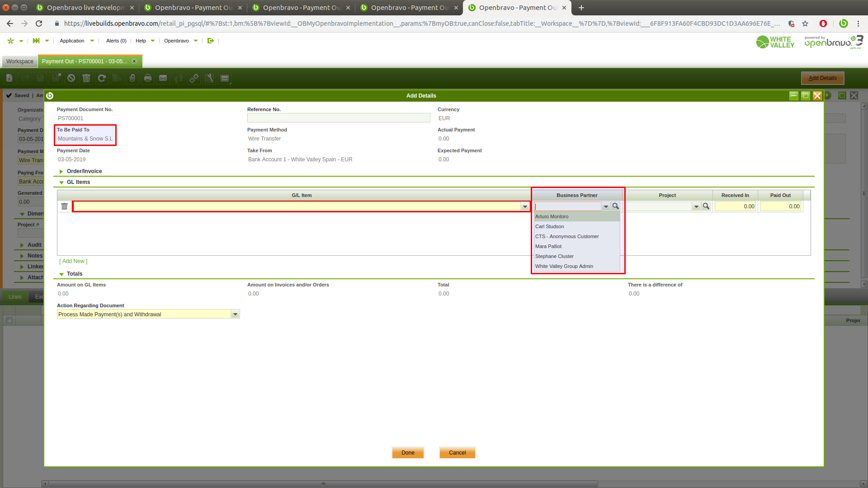Open Business Partner search magnifier
This screenshot has height=488, width=868.
[x=615, y=206]
